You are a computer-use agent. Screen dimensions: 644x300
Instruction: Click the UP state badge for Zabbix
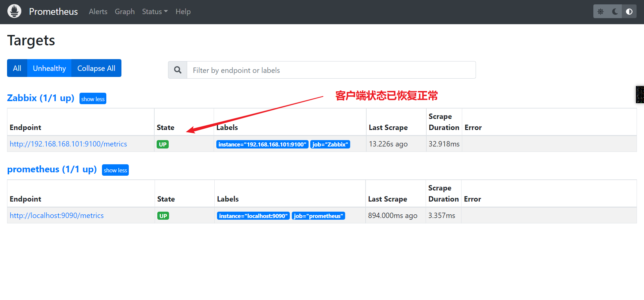coord(163,144)
